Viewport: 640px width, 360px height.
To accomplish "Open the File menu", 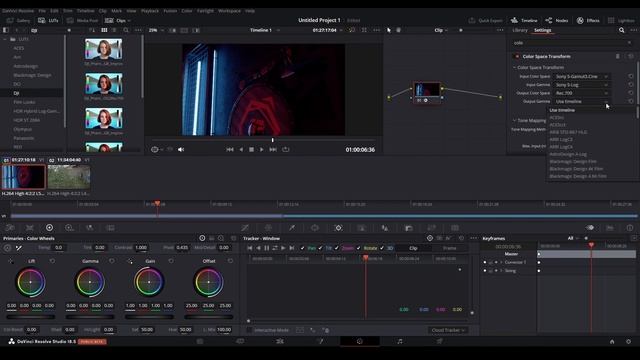I will (x=42, y=11).
